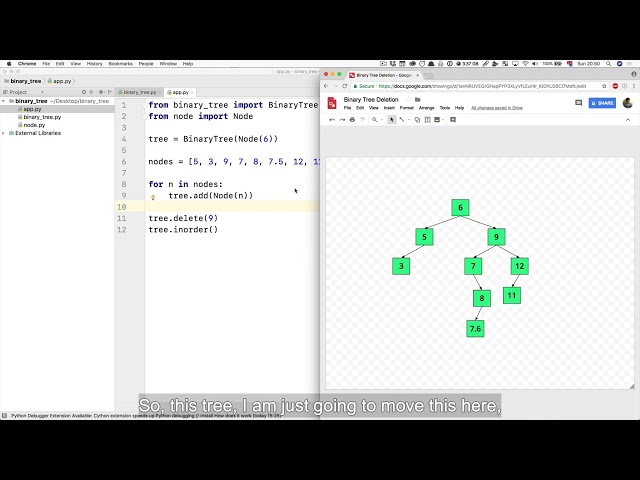The width and height of the screenshot is (640, 480).
Task: Select the arrow Select tool in Drawings toolbar
Action: (392, 120)
